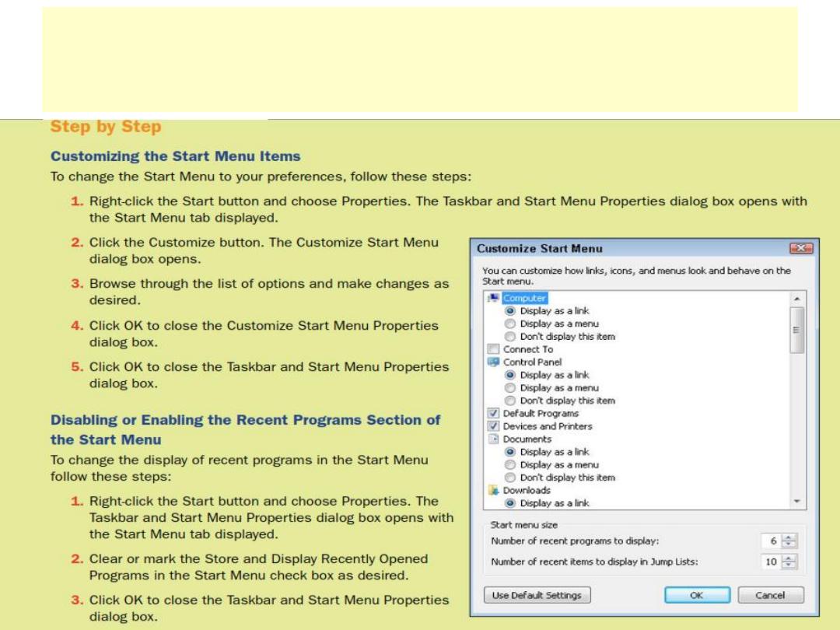
Task: Close the Customize Start Menu dialog
Action: [x=801, y=248]
